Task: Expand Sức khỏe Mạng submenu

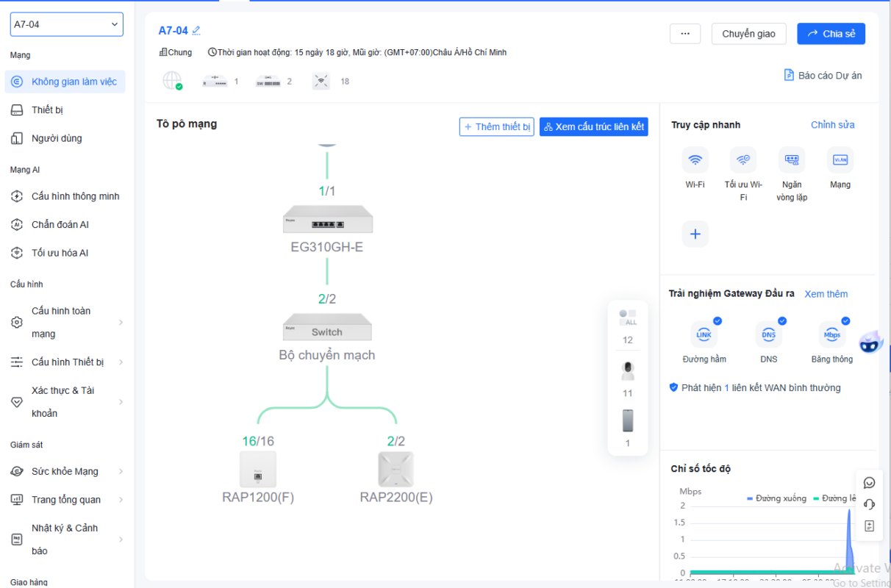Action: click(x=67, y=471)
